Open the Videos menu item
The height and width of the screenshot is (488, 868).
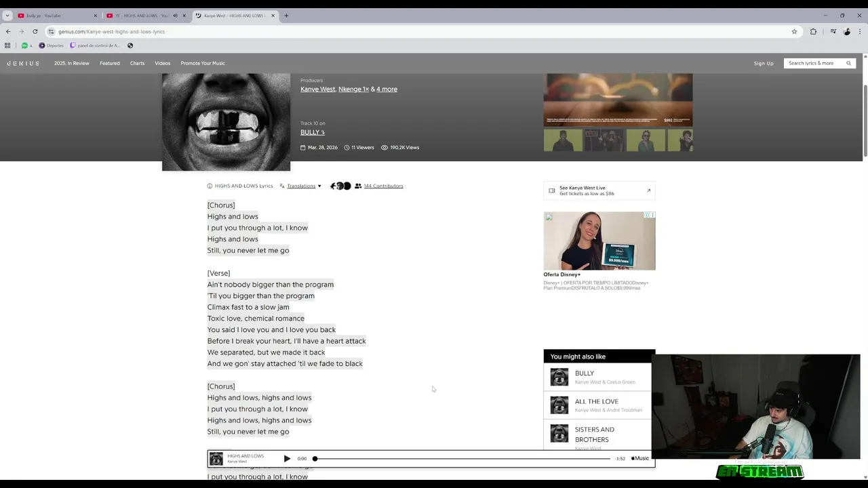click(162, 63)
